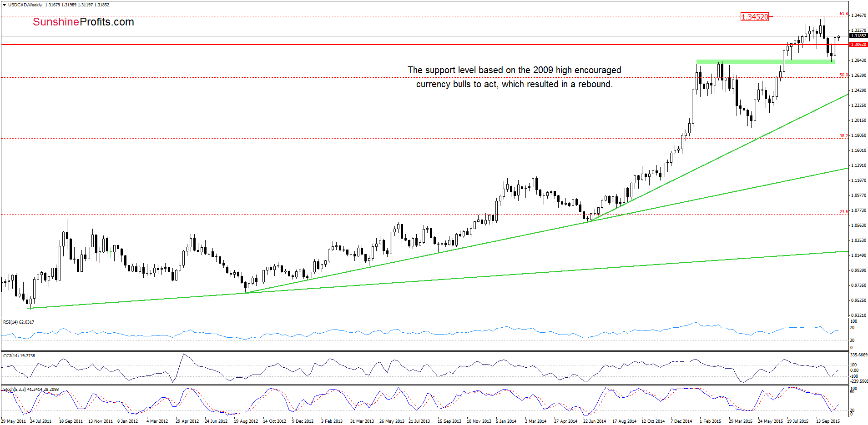Click the 8 Jan 2012 date on time axis
Screen dimensions: 868x425
[128, 421]
